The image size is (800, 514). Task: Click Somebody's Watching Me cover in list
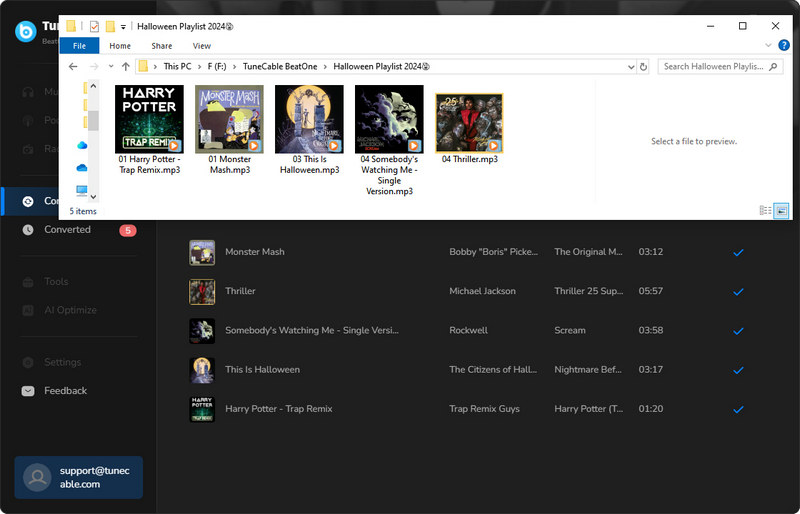coord(202,331)
